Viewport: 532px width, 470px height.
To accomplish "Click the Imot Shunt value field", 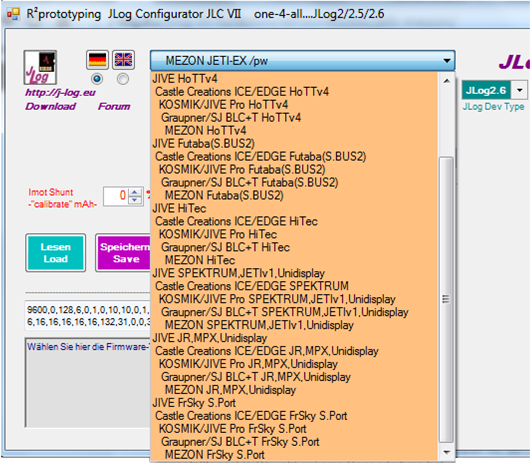I will tap(116, 196).
